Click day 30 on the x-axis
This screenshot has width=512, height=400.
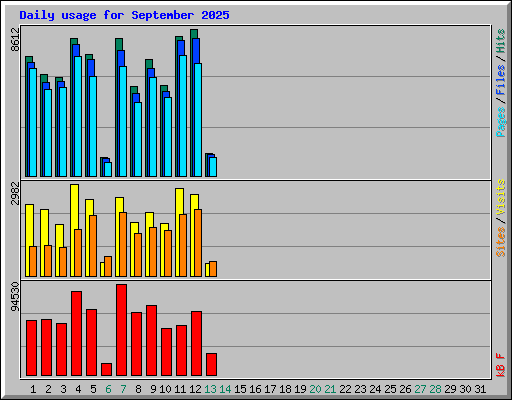tap(465, 389)
